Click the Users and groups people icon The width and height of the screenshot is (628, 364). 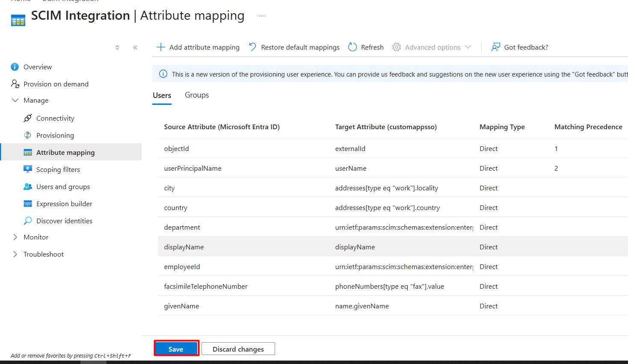[28, 186]
